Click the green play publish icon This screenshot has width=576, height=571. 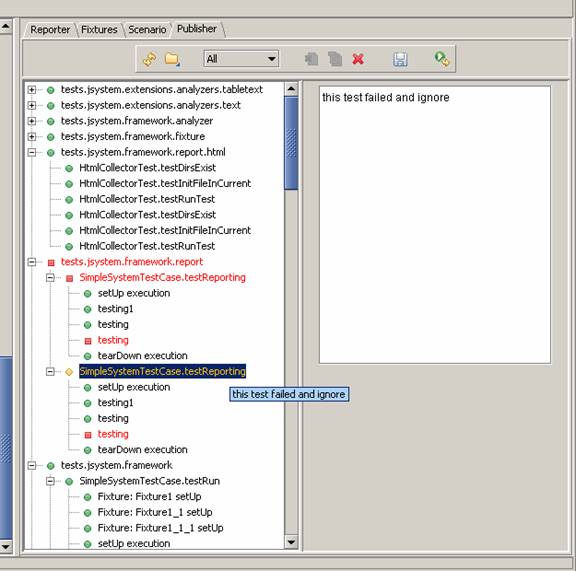click(x=442, y=59)
